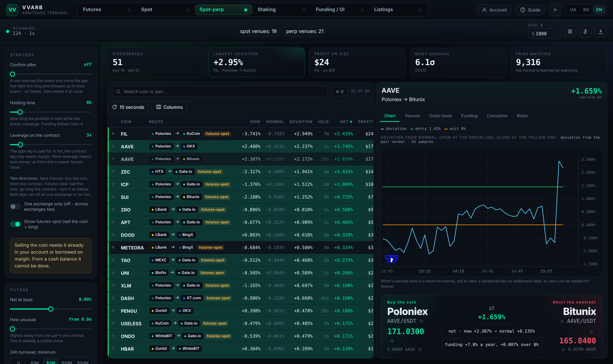Screen dimensions: 613x364
Task: Set 24h turnover minimum to $10M
Action: tap(66, 362)
